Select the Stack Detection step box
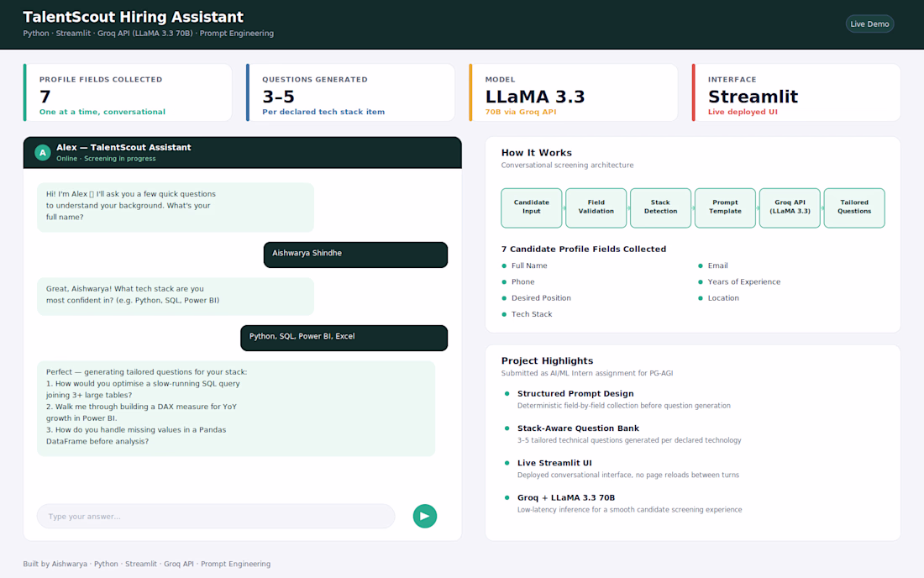924x578 pixels. click(x=660, y=208)
